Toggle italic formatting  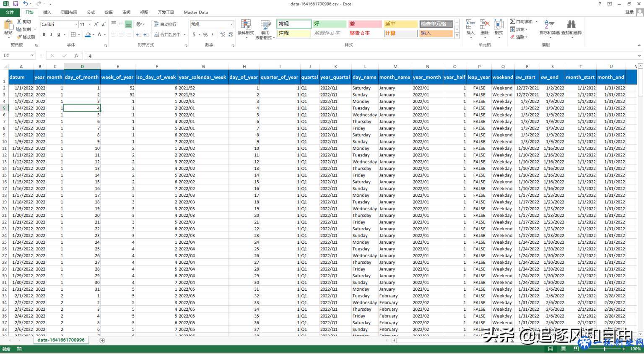tap(51, 34)
